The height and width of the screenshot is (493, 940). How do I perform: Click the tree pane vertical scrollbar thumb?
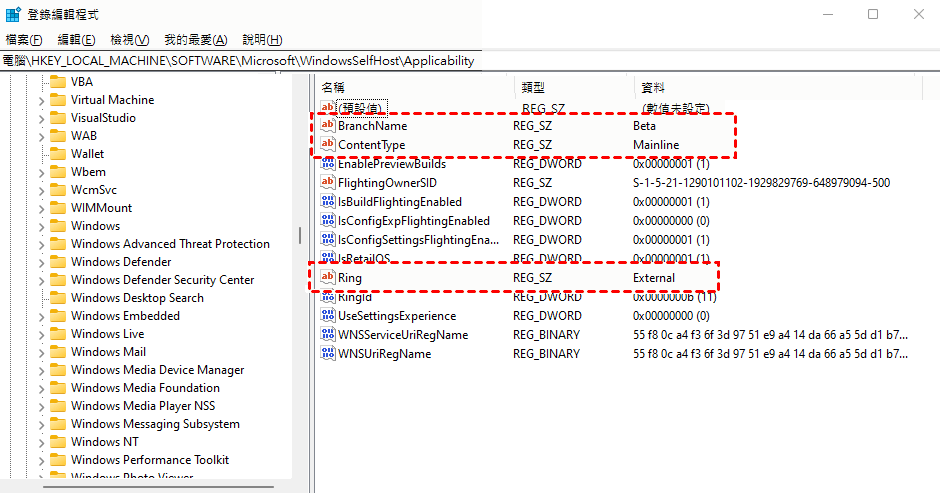pyautogui.click(x=300, y=235)
